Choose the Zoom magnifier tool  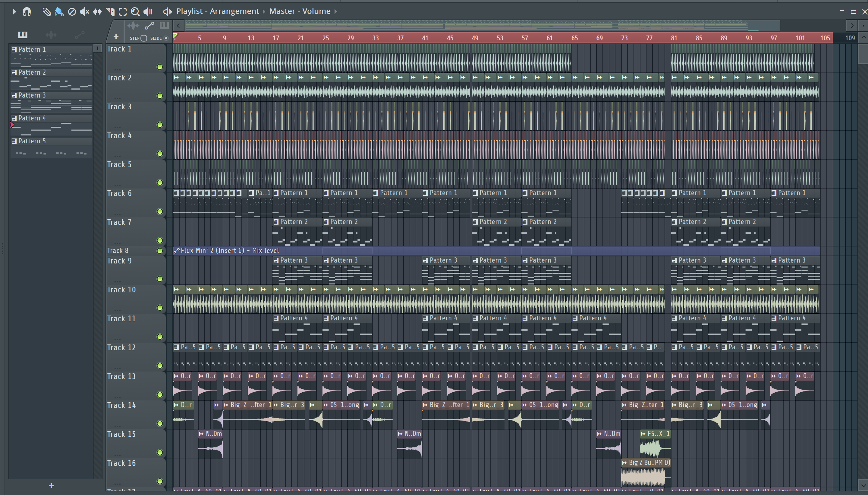tap(135, 11)
